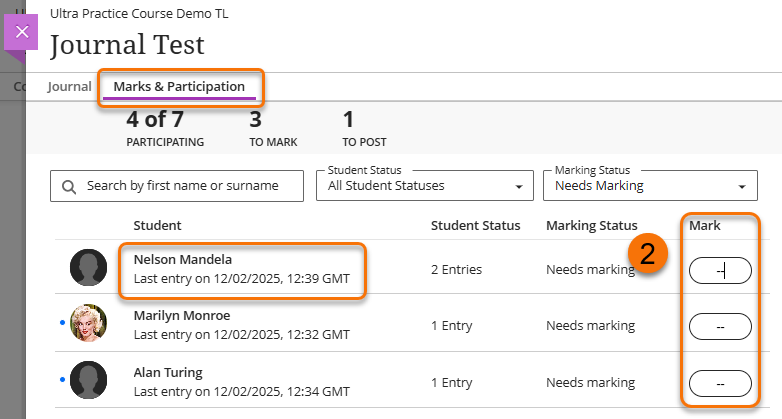This screenshot has height=419, width=782.
Task: Expand the Marking Status dropdown
Action: click(x=649, y=185)
